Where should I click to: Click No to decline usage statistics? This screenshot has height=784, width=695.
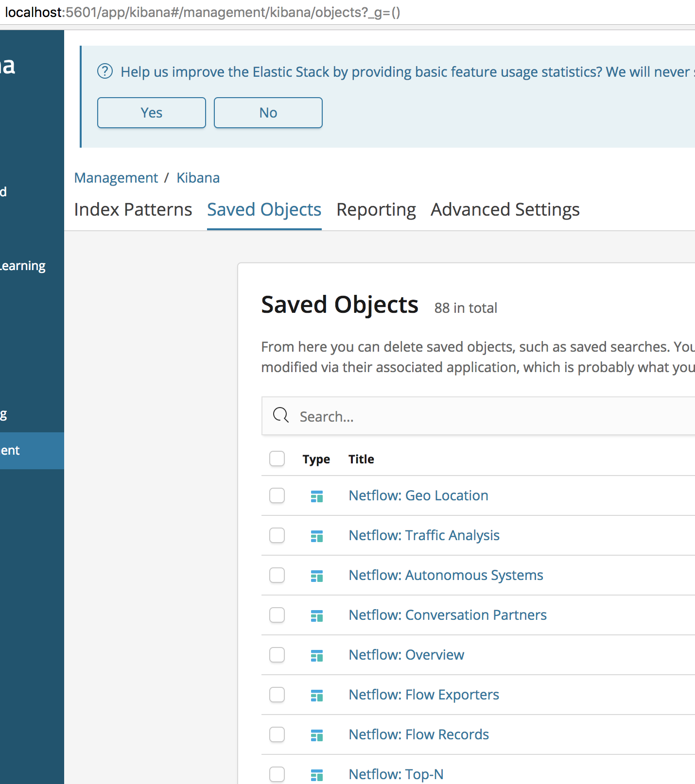pos(268,113)
